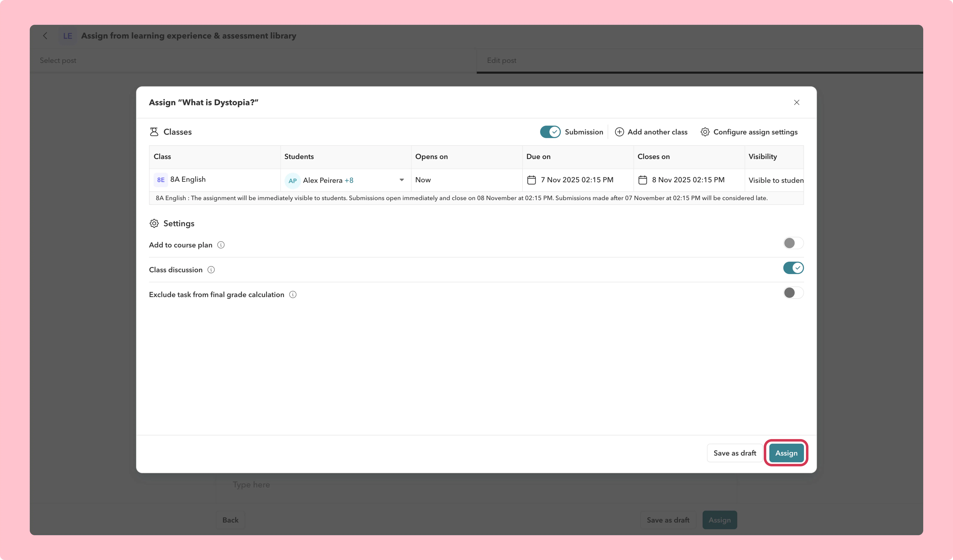Click background page Save as draft button
953x560 pixels.
click(668, 520)
